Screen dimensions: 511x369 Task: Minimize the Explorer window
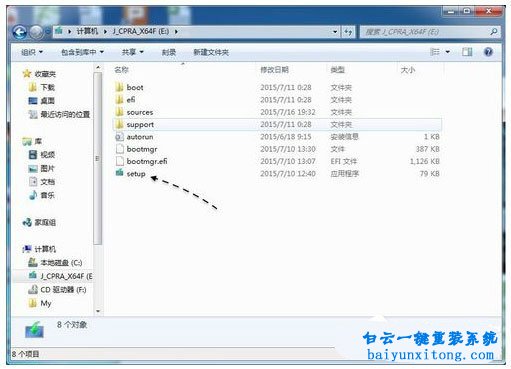point(451,11)
